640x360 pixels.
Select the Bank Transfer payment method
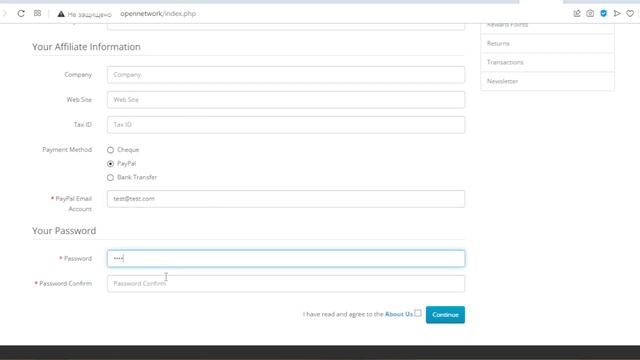(x=110, y=178)
